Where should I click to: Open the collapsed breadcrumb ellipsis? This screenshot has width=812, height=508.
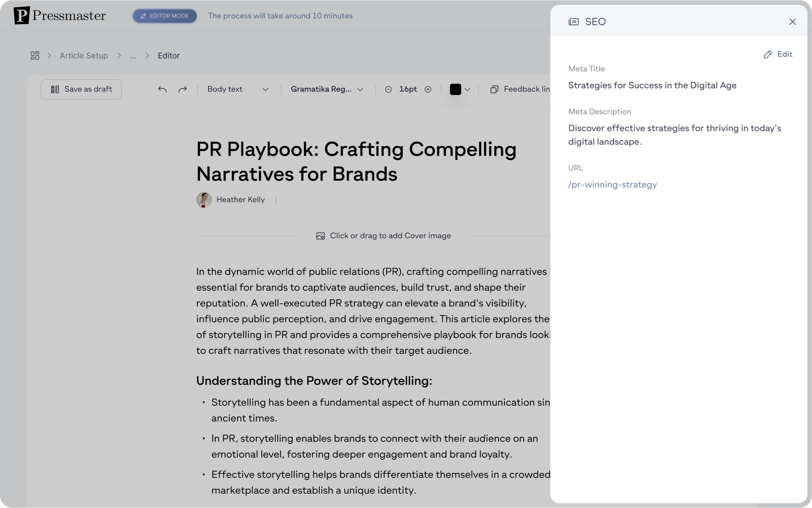(133, 56)
